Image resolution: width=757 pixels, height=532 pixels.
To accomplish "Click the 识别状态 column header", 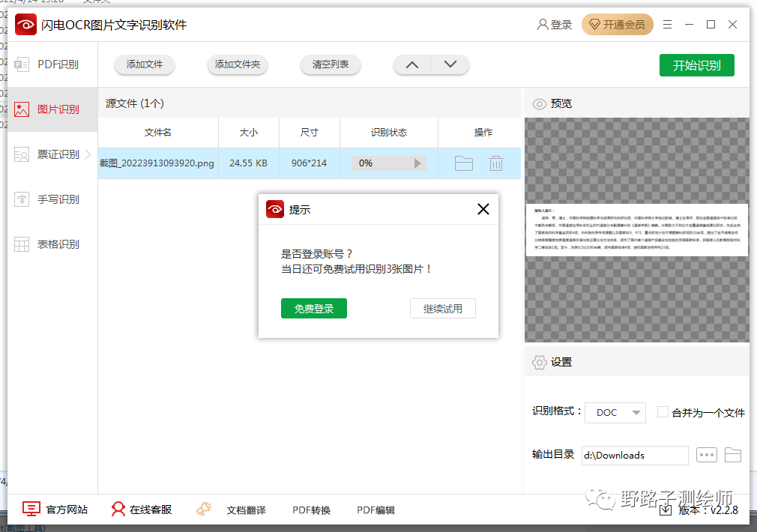I will [x=389, y=133].
